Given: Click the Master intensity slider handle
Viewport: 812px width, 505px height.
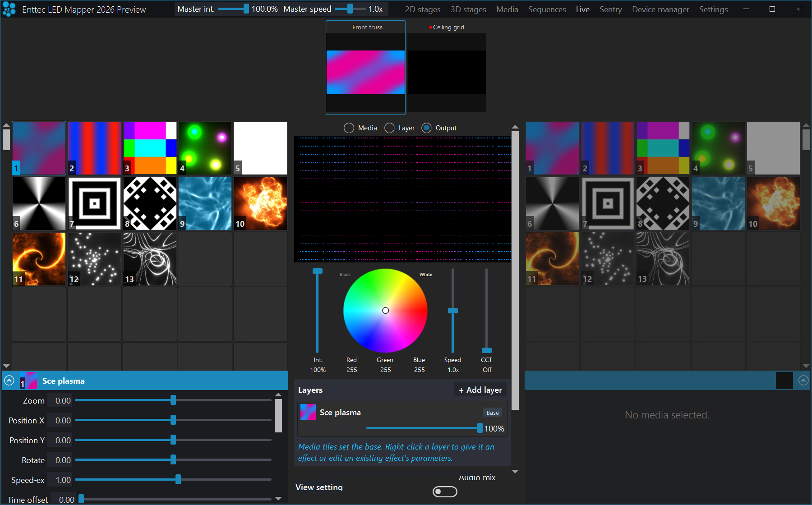Looking at the screenshot, I should (x=246, y=9).
